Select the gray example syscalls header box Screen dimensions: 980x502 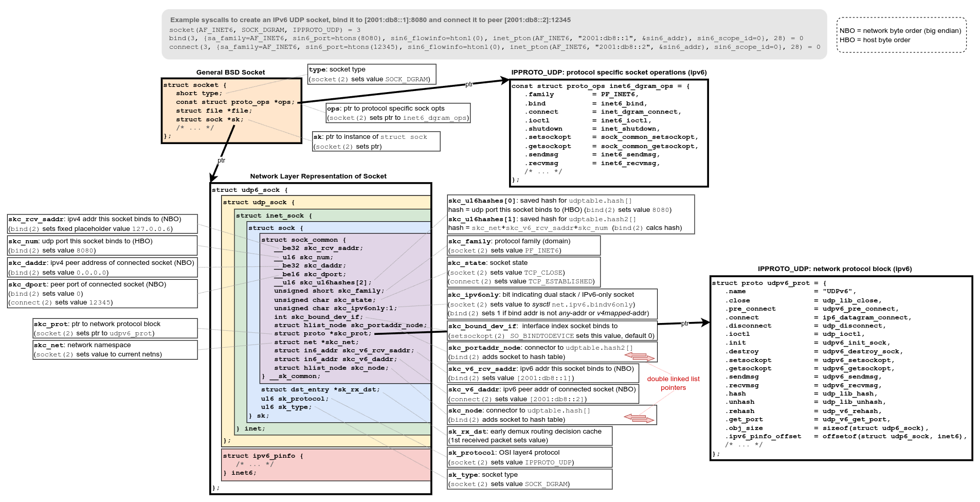click(494, 34)
